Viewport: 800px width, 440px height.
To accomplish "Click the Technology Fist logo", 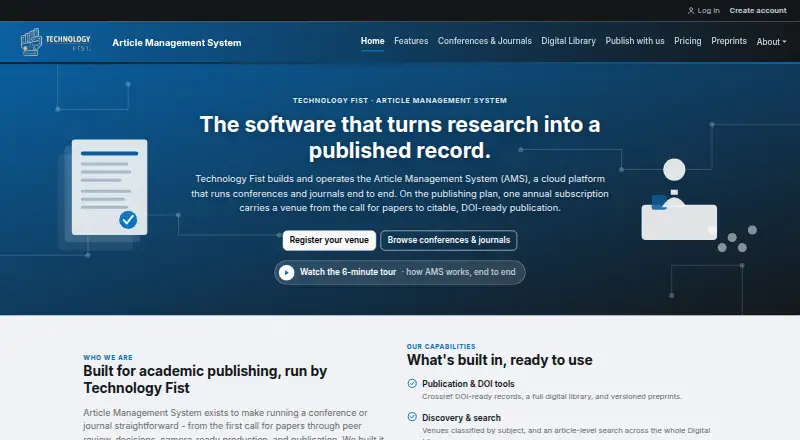I will 56,42.
